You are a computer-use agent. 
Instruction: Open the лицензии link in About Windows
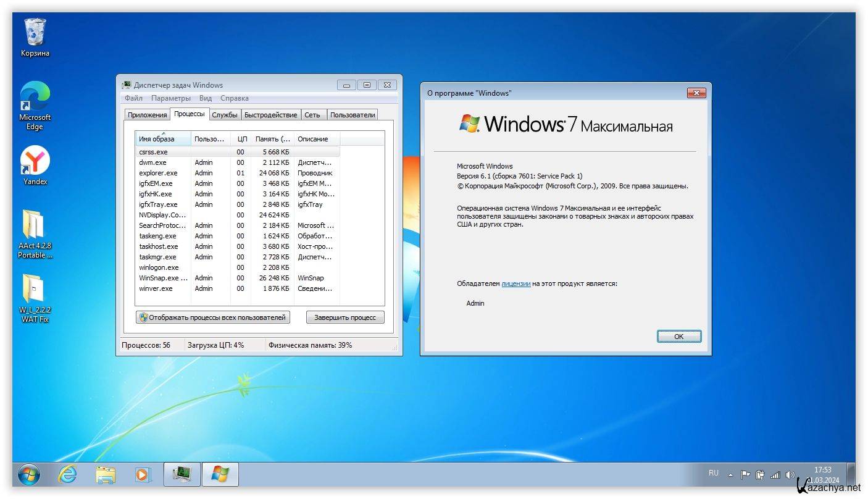(x=515, y=283)
